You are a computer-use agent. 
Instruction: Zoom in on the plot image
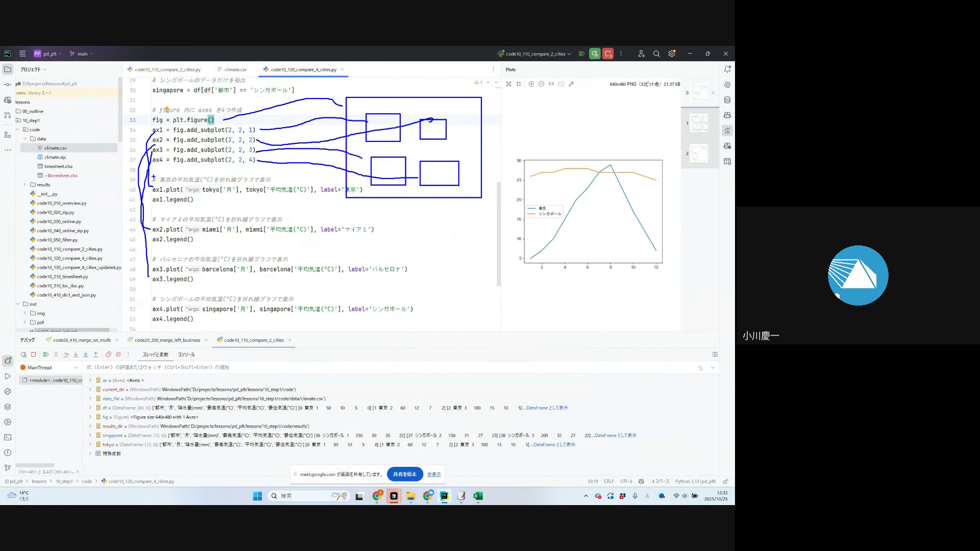click(x=531, y=84)
